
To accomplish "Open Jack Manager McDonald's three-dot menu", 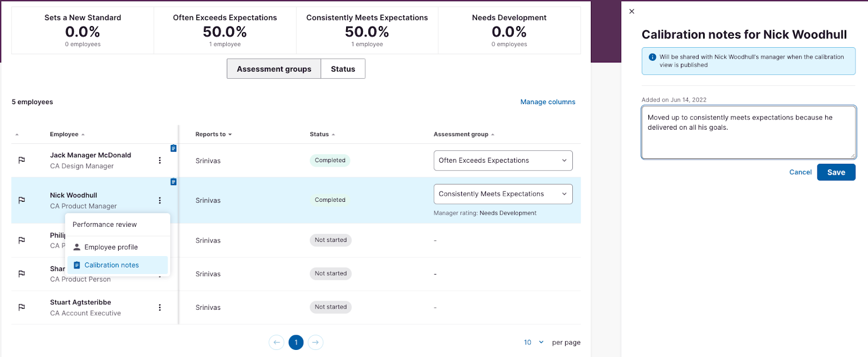I will [x=159, y=161].
